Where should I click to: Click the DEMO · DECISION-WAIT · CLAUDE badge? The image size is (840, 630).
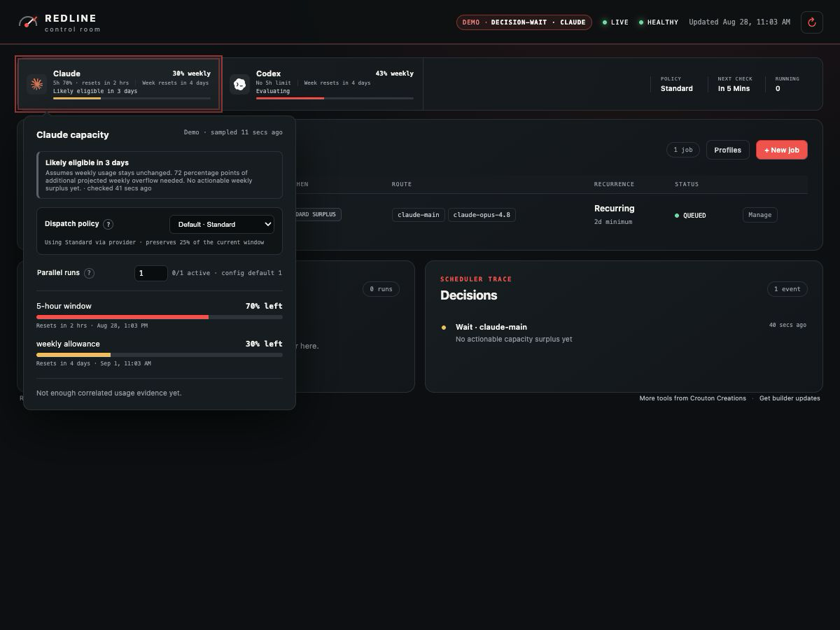pyautogui.click(x=524, y=22)
